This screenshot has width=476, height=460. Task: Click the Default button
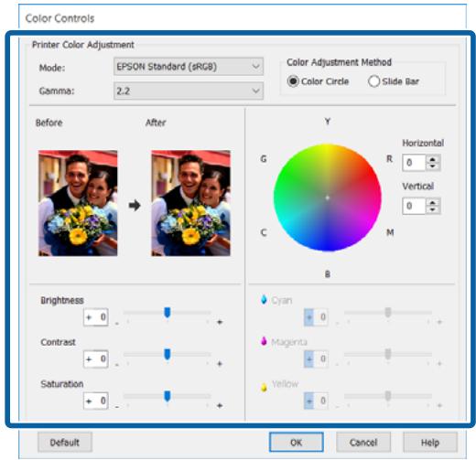65,443
